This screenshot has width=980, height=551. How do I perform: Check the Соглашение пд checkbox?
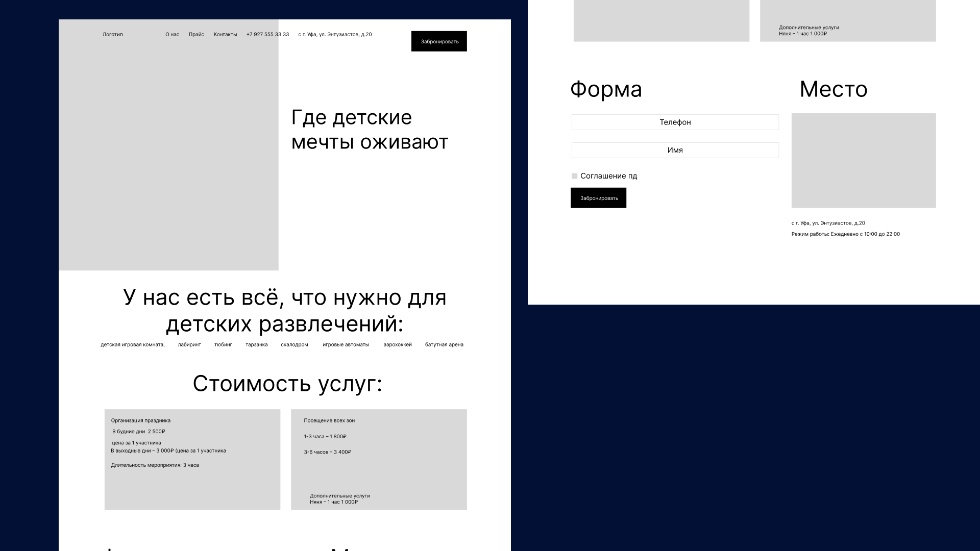[574, 176]
